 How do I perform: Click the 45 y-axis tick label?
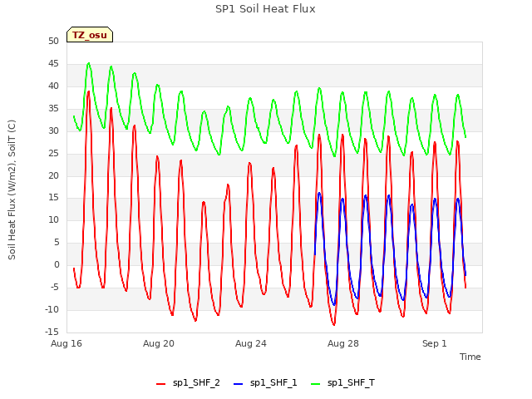click(53, 63)
